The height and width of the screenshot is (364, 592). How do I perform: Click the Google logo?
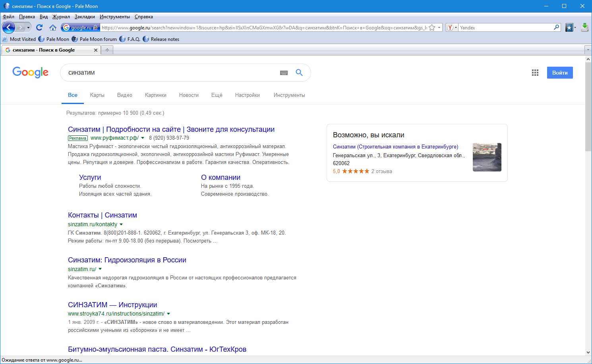click(x=31, y=72)
